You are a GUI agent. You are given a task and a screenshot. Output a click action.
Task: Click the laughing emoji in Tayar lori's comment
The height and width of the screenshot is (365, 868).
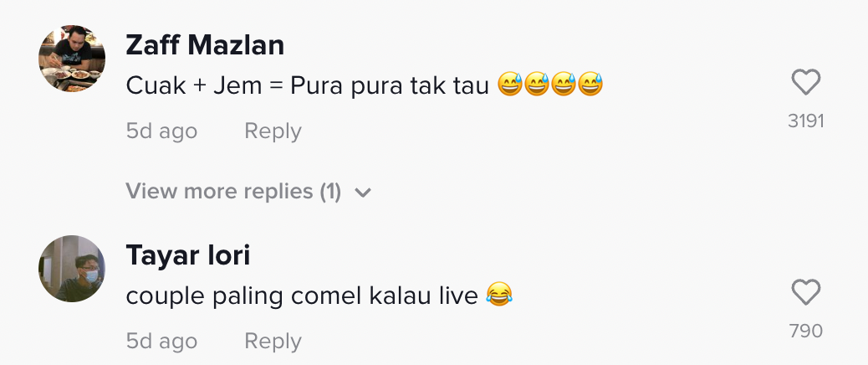(498, 295)
